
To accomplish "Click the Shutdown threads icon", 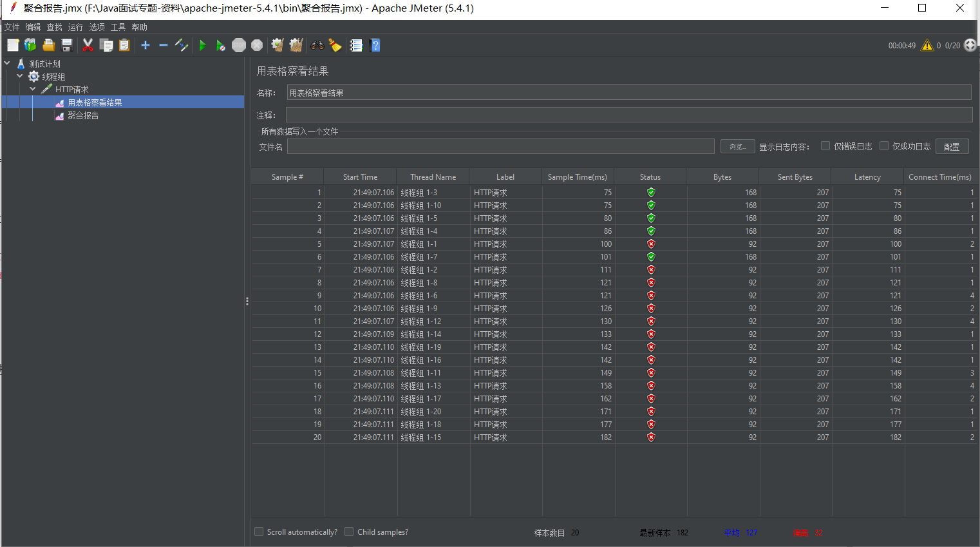I will pyautogui.click(x=257, y=45).
